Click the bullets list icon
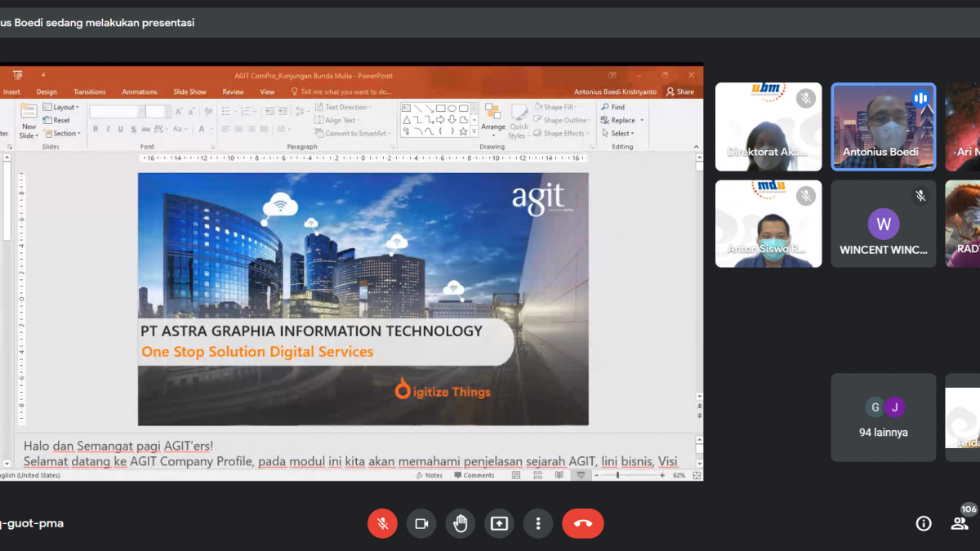Image resolution: width=980 pixels, height=551 pixels. [x=226, y=109]
